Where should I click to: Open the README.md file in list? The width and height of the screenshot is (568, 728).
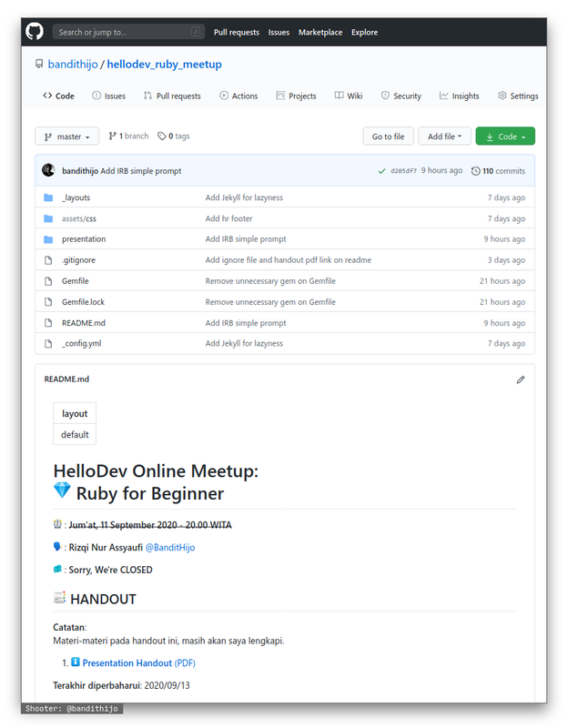pos(84,323)
